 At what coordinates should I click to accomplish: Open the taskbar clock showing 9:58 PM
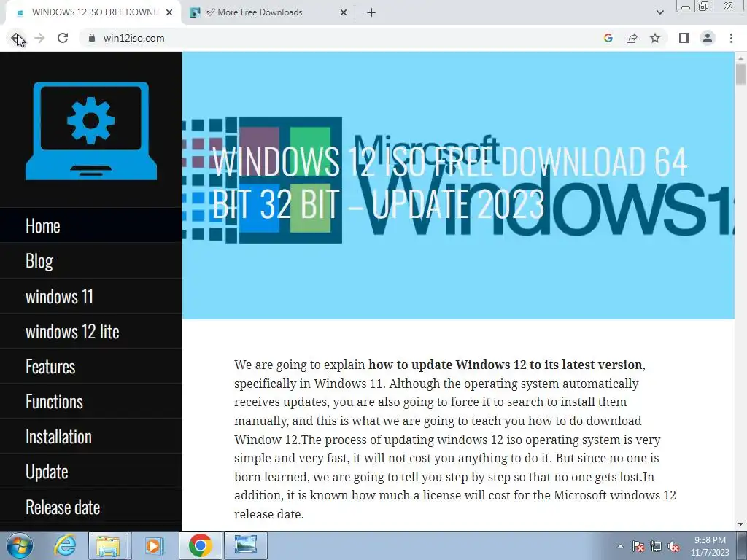[710, 546]
